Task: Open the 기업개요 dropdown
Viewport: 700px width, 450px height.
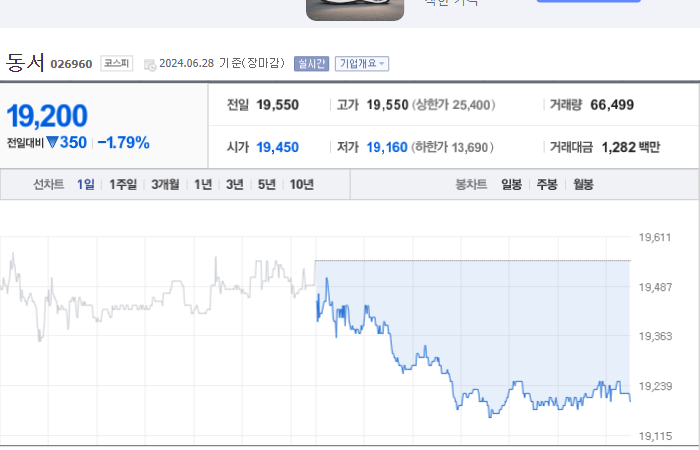Action: [x=362, y=64]
